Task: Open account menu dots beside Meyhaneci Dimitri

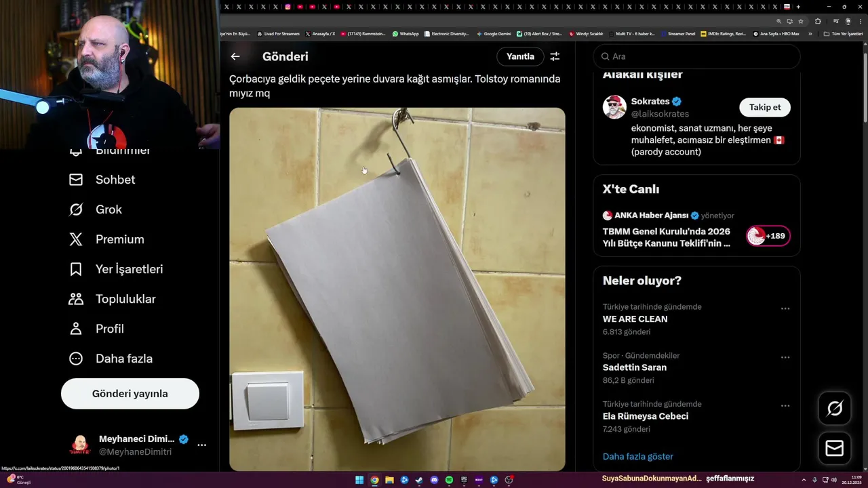Action: pos(201,445)
